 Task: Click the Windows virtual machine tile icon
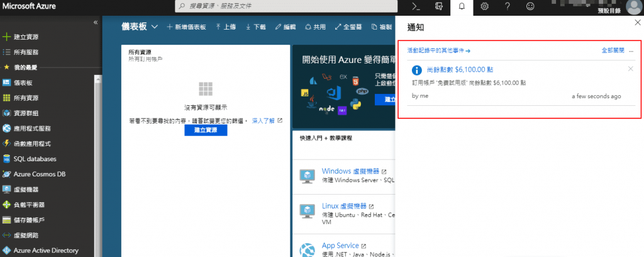click(307, 176)
